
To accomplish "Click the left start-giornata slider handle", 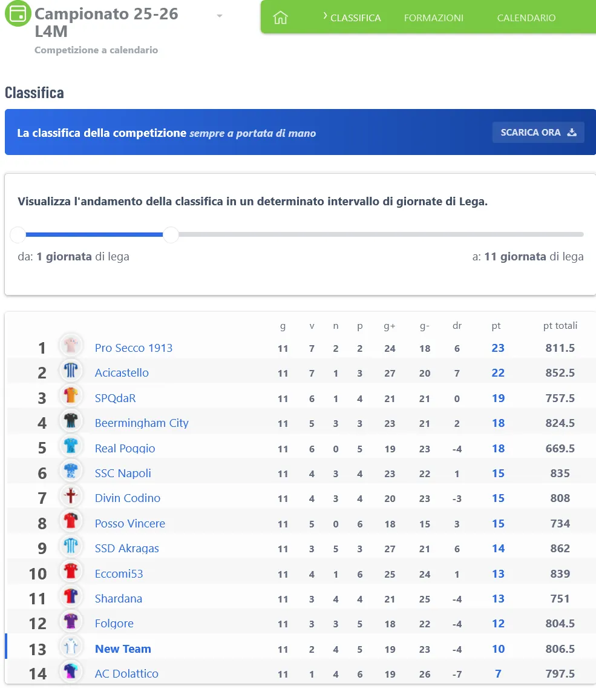I will click(18, 234).
